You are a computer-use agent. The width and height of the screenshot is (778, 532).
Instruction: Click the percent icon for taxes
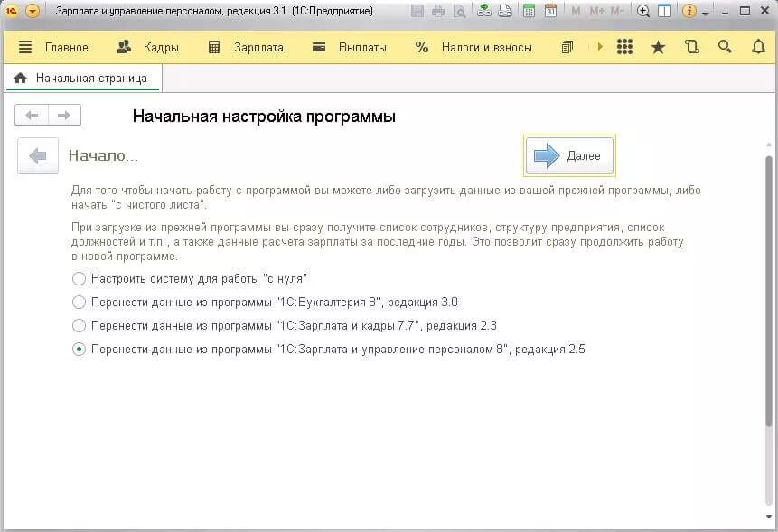pos(422,47)
